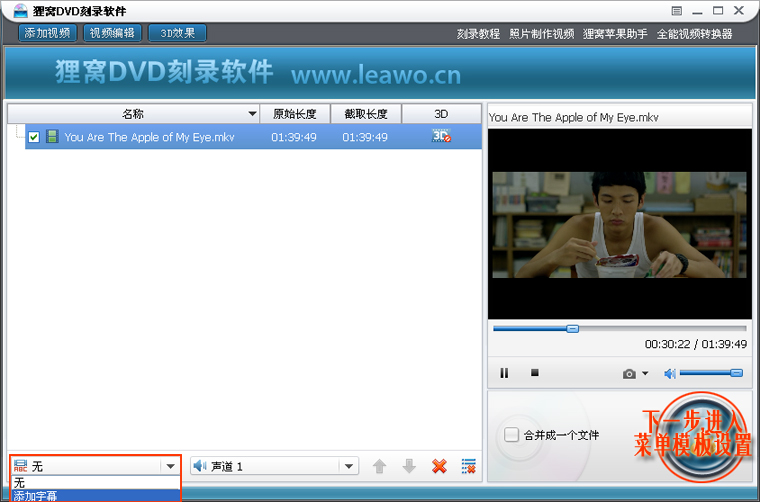Screen dimensions: 760x502
Task: Open the 全能视频转换器 link
Action: [x=695, y=34]
